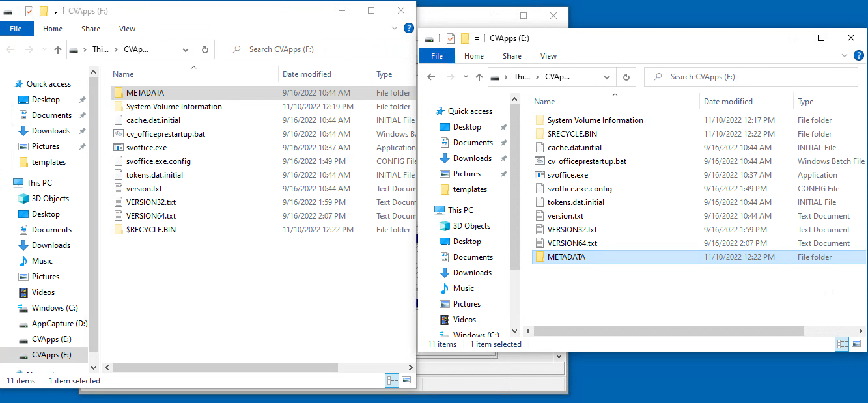Image resolution: width=868 pixels, height=403 pixels.
Task: Navigate up to the parent folder in F: window
Action: (x=57, y=49)
